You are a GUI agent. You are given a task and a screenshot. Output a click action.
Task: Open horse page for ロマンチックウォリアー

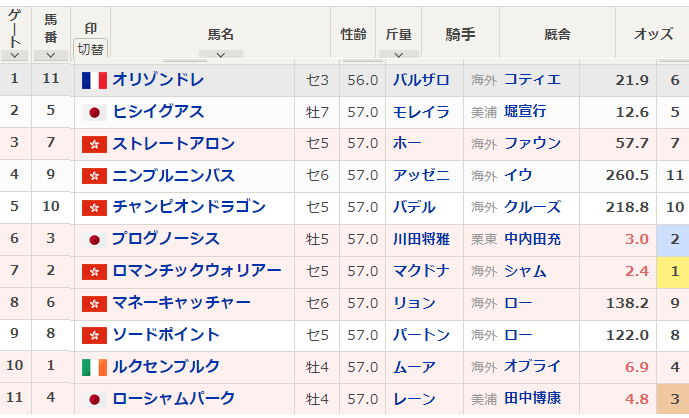pos(196,270)
